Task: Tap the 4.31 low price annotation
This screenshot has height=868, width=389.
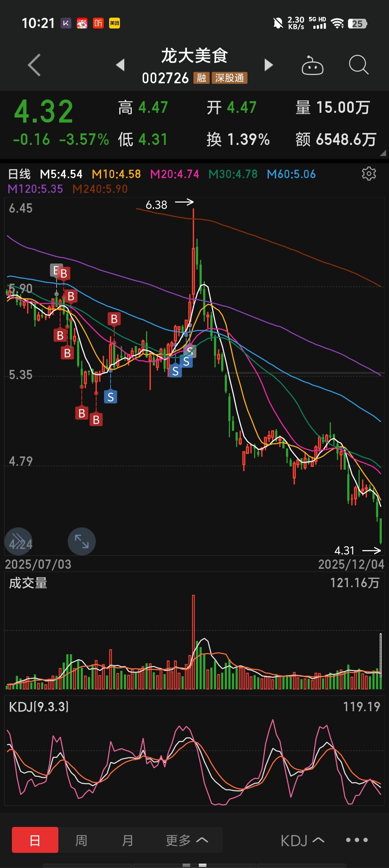Action: click(345, 550)
